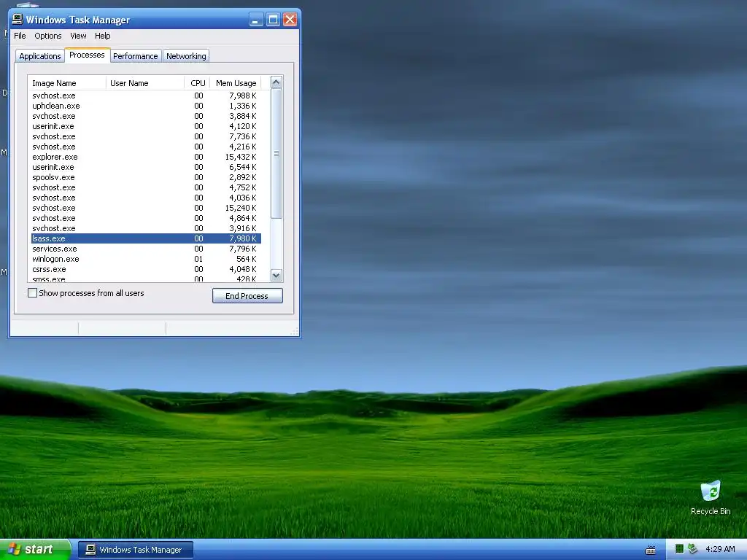Select the uphclean.exe process
Screen dimensions: 747x560
(146, 106)
